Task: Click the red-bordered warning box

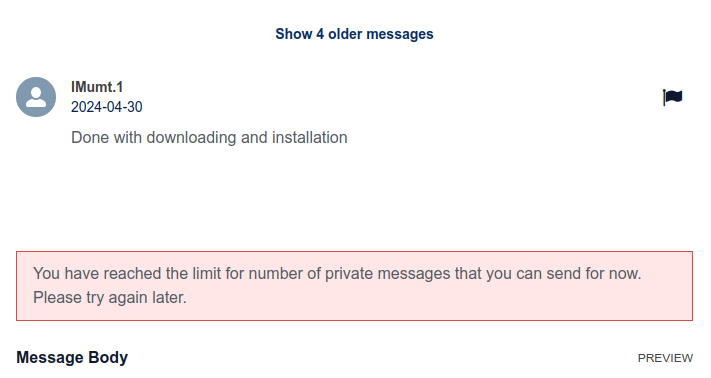Action: (354, 286)
